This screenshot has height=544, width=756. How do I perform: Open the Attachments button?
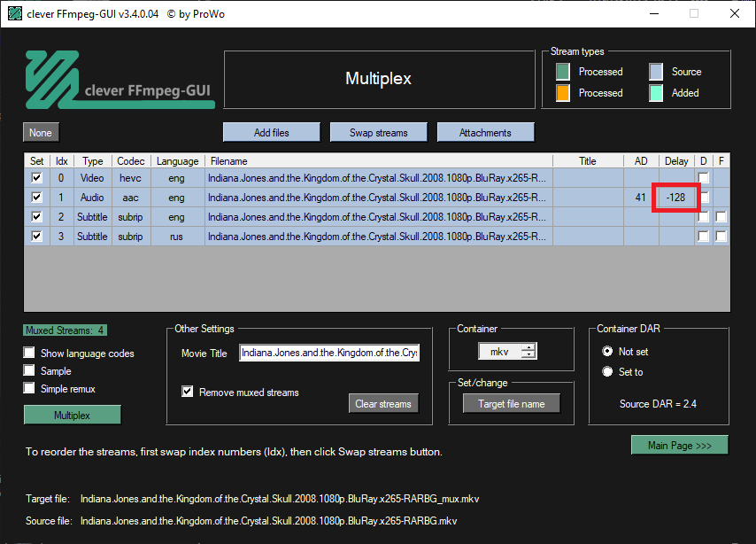tap(485, 133)
